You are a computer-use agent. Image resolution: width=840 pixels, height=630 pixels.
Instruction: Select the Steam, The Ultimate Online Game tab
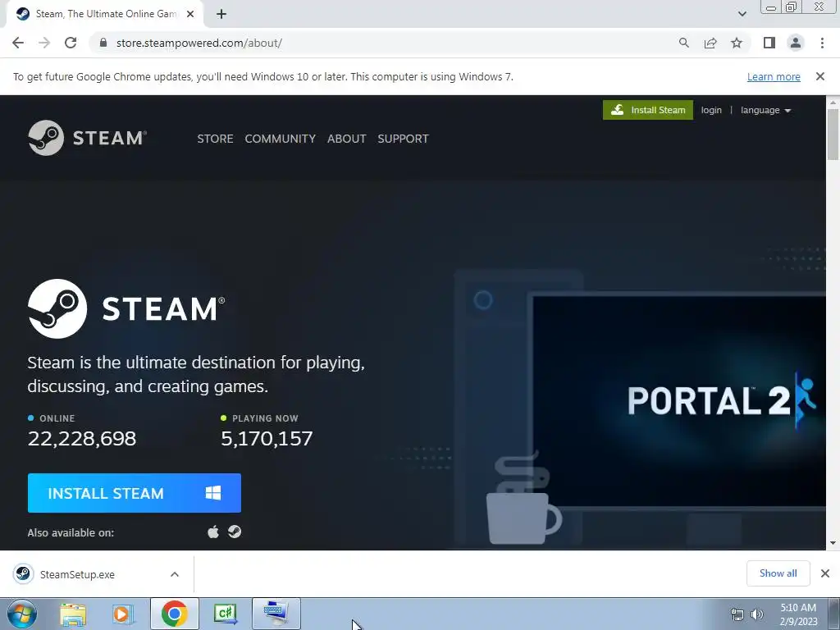[x=104, y=14]
